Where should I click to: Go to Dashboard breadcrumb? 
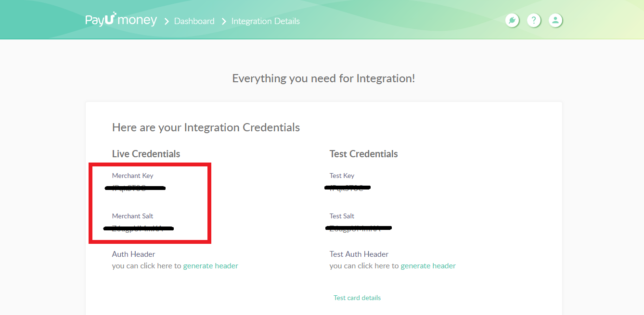click(x=194, y=21)
